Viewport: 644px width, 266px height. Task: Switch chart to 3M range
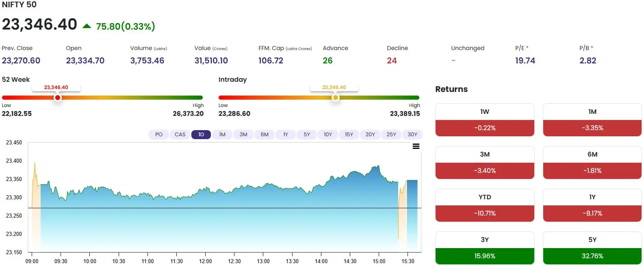(243, 135)
